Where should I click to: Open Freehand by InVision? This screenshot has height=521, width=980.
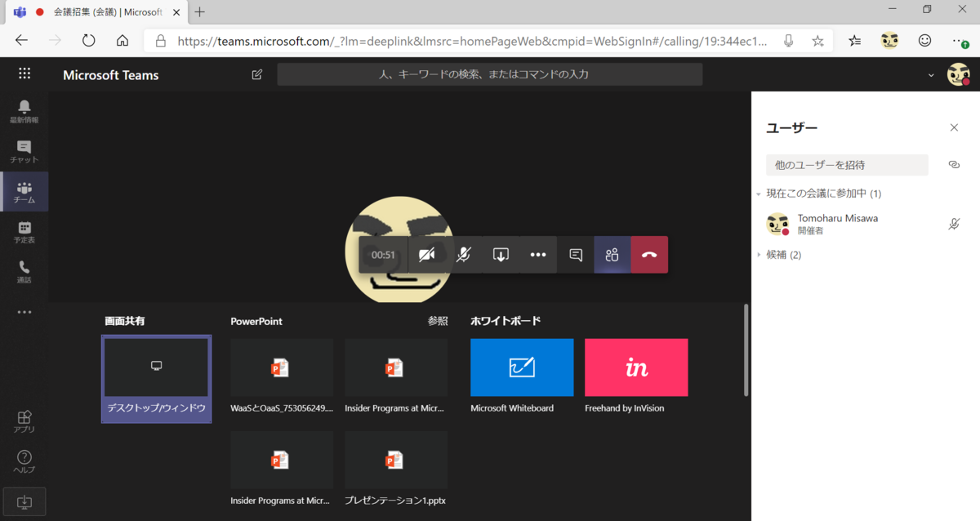pyautogui.click(x=636, y=376)
